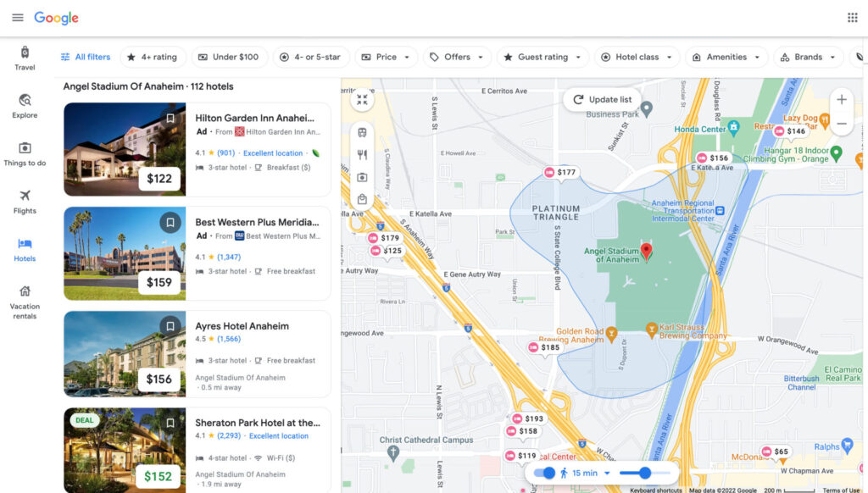Click the Hangar 18 Climbing Gym pin

coord(837,153)
